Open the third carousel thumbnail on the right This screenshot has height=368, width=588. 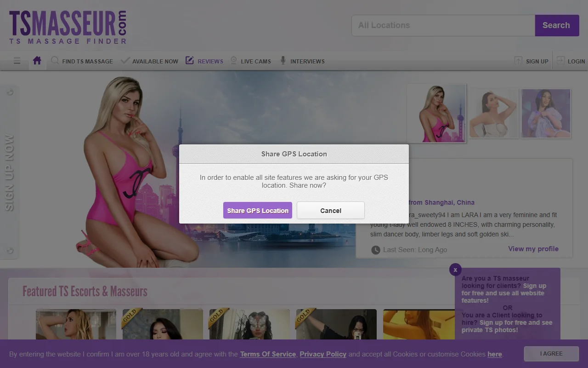pyautogui.click(x=545, y=113)
